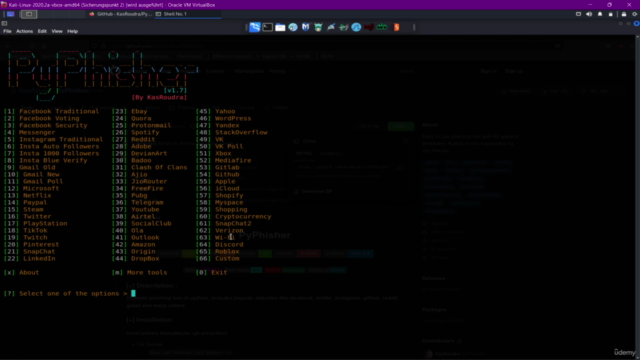Open the Edit menu
The image size is (640, 360).
[x=42, y=31]
